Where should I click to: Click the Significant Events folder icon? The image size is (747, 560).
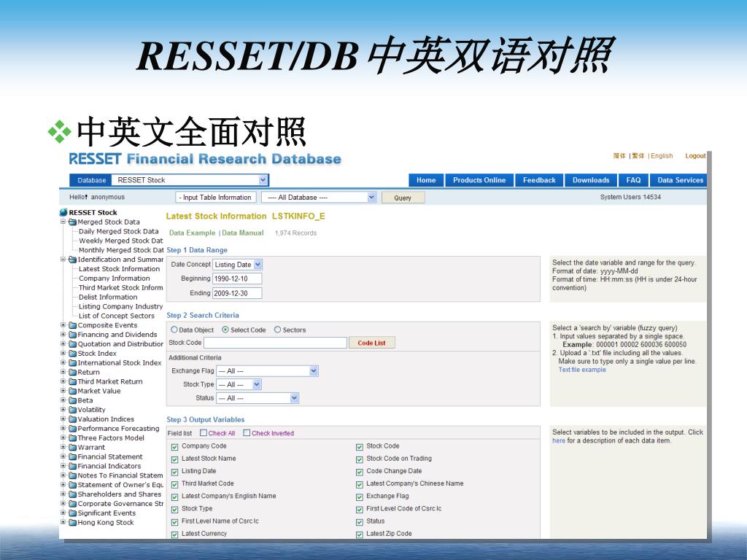72,513
